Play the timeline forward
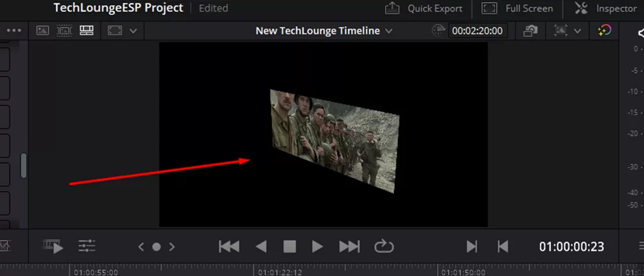This screenshot has width=644, height=276. click(x=317, y=247)
